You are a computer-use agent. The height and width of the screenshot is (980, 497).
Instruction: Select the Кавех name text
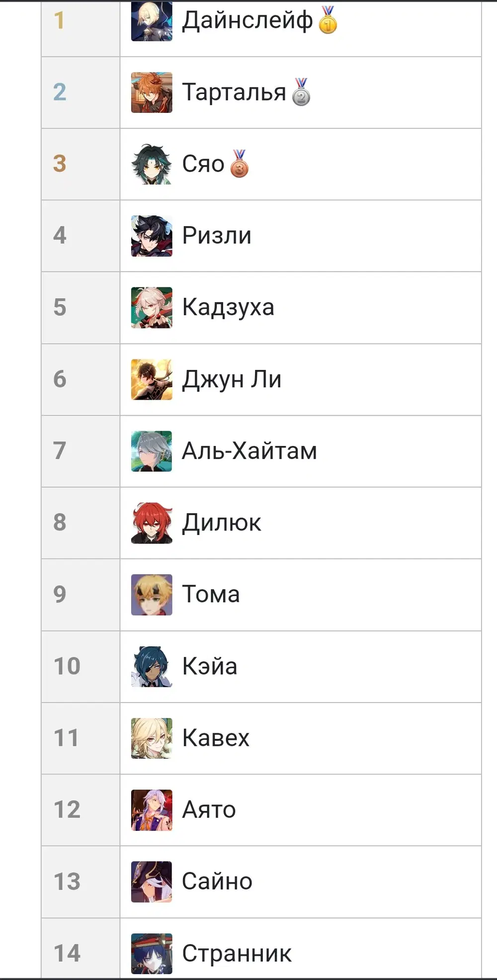[x=216, y=738]
